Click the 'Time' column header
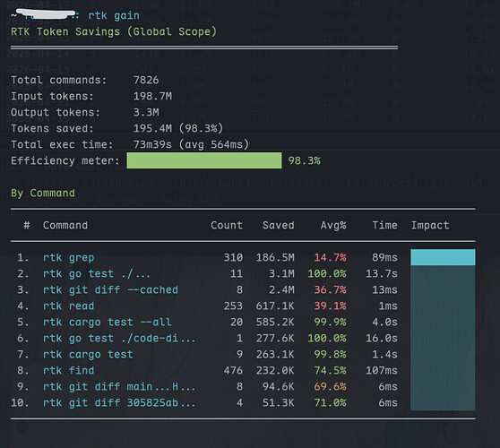The width and height of the screenshot is (500, 448). click(385, 225)
